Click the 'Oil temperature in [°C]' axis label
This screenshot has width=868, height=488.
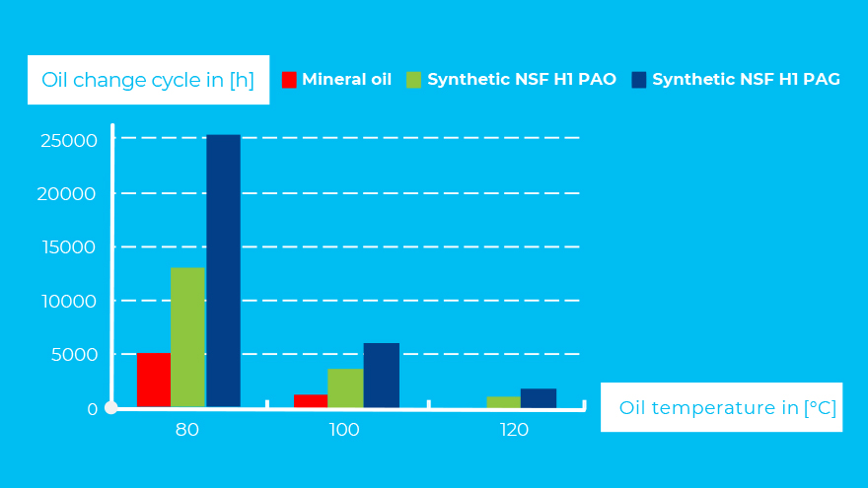tap(721, 407)
